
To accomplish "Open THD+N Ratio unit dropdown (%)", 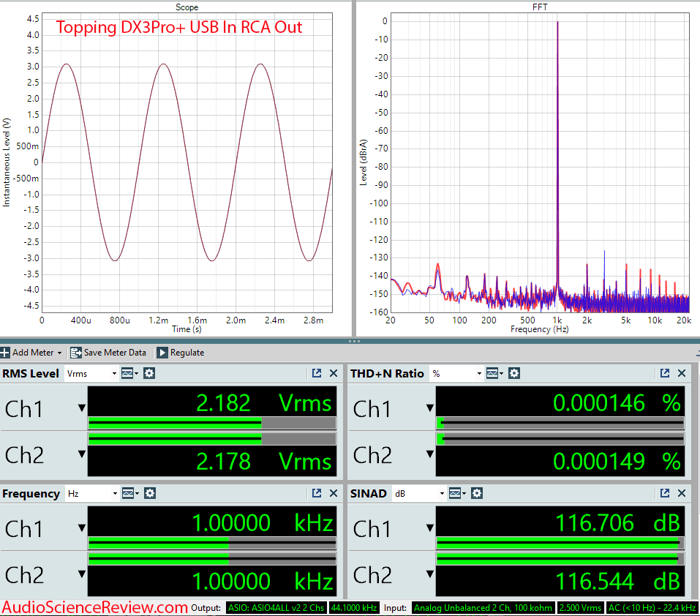I will pos(456,374).
